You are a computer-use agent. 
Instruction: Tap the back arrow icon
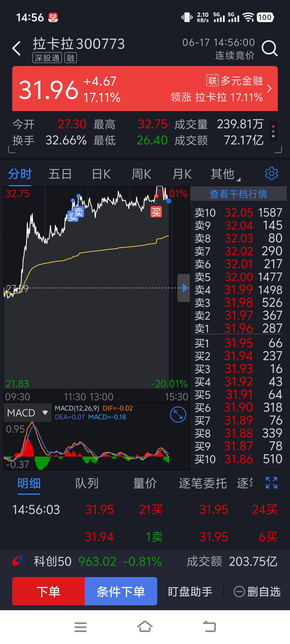tap(17, 48)
